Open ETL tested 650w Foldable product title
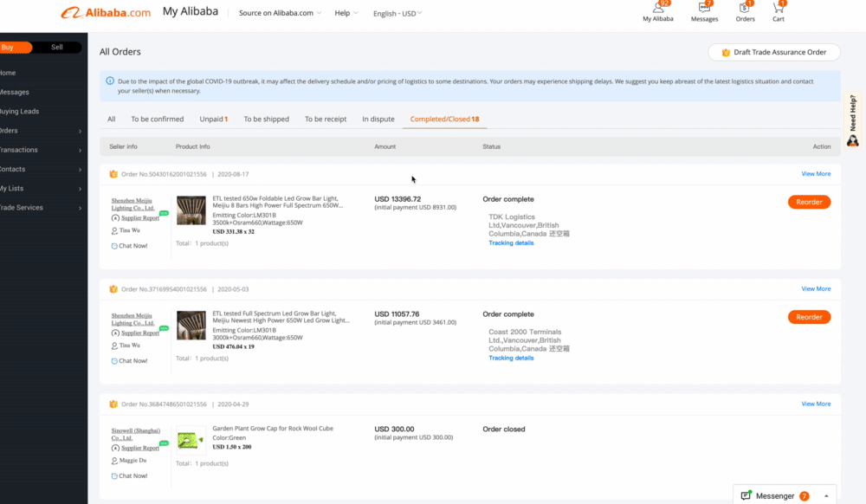Image resolution: width=866 pixels, height=504 pixels. 277,202
